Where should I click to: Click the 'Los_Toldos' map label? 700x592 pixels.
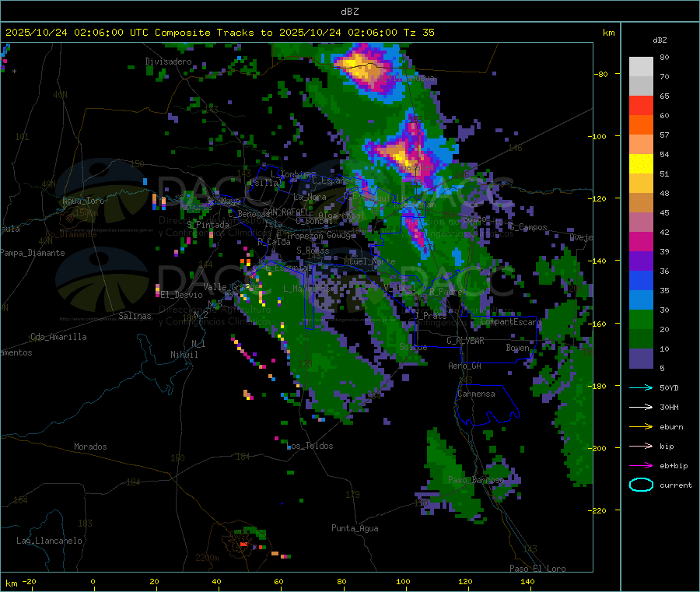pyautogui.click(x=310, y=446)
